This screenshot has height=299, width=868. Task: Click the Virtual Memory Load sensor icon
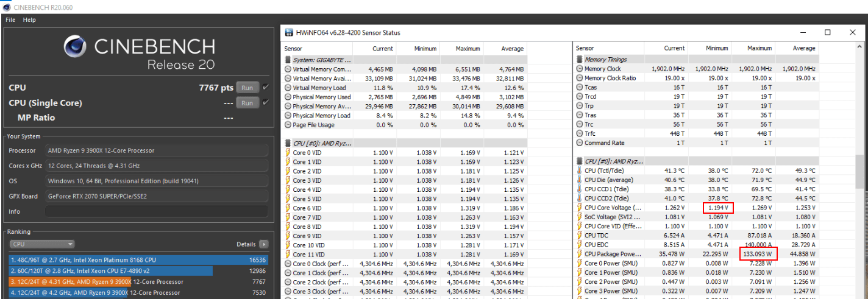[288, 88]
